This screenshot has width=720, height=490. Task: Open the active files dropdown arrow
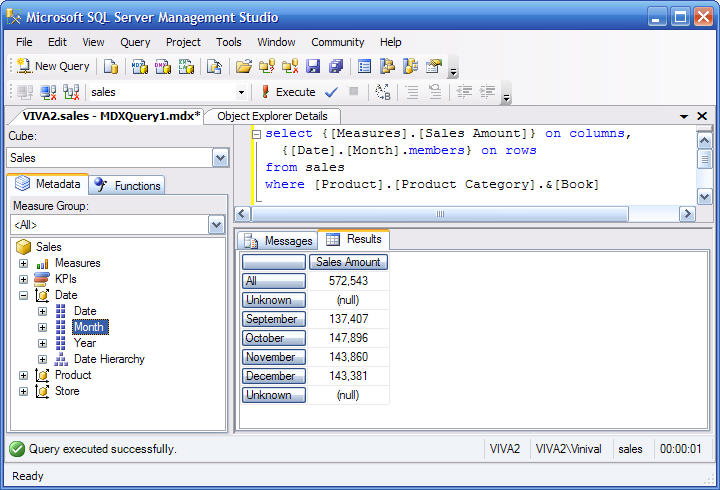coord(684,117)
